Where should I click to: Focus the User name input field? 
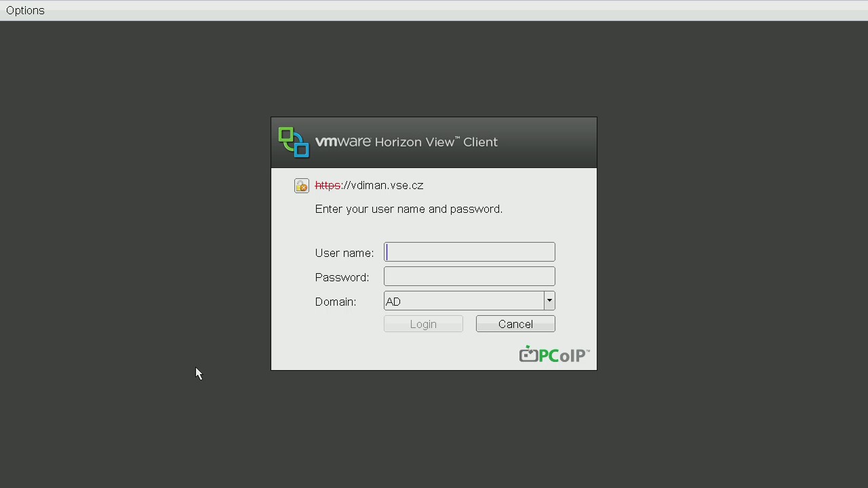(469, 252)
